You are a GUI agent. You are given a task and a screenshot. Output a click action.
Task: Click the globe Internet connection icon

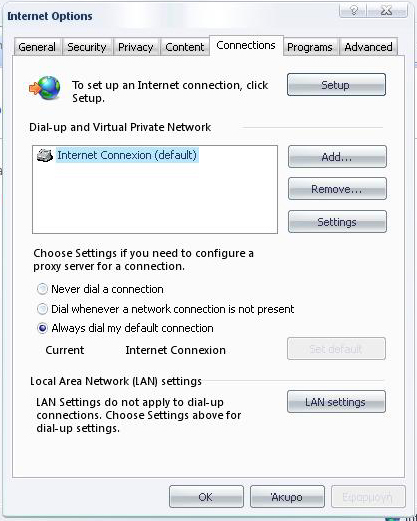tap(45, 88)
